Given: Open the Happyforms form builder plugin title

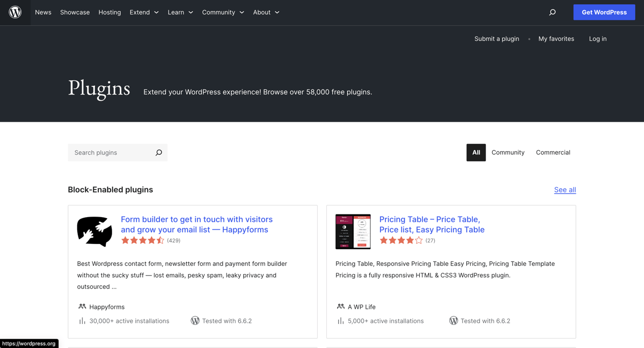Looking at the screenshot, I should [x=196, y=224].
